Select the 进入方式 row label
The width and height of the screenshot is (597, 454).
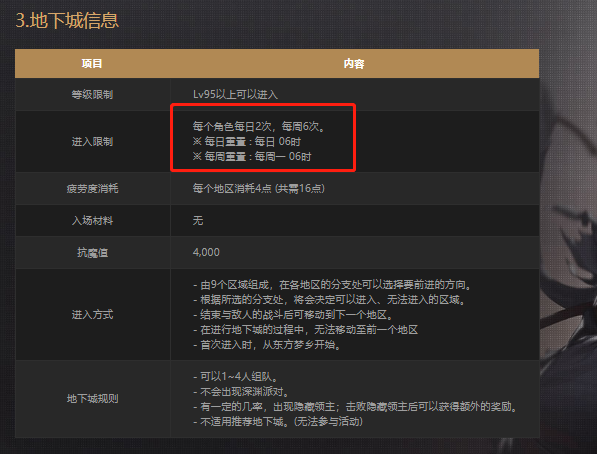click(92, 315)
